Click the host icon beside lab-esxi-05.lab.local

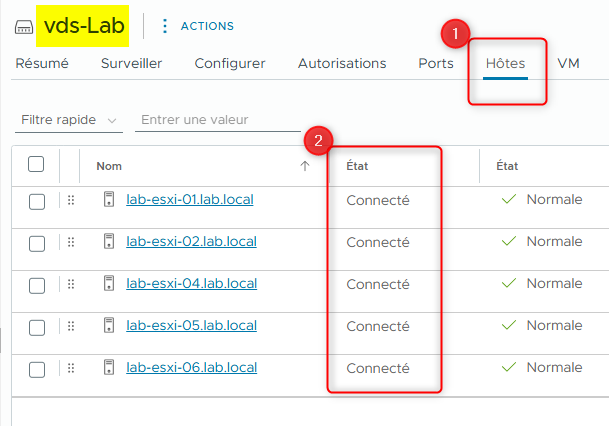pos(109,325)
